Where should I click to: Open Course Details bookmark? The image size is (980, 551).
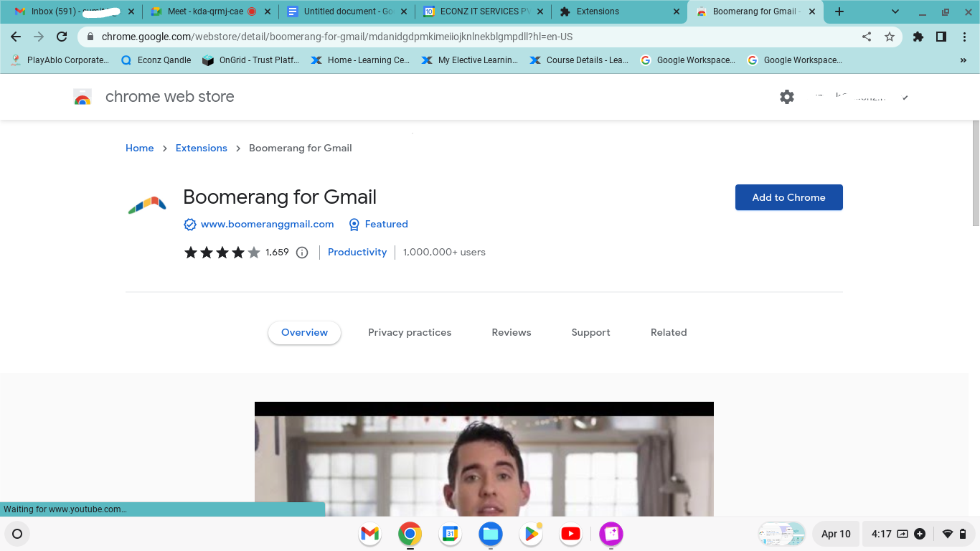[x=579, y=60]
